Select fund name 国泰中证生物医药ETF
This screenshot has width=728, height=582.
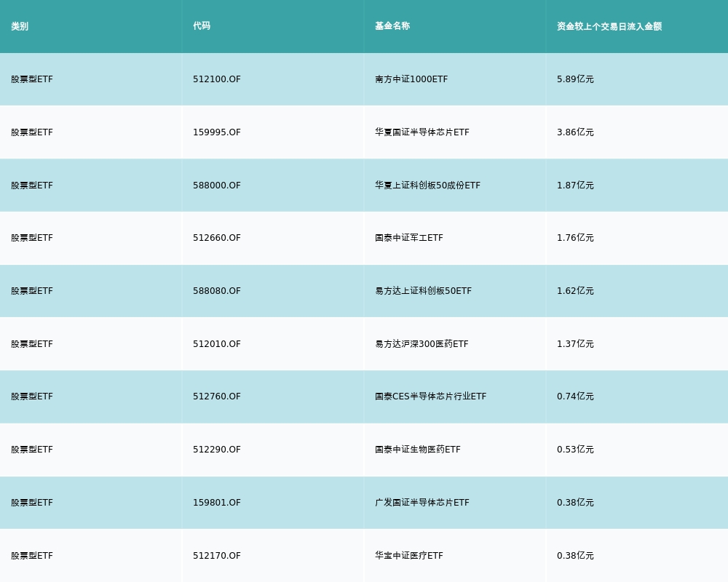418,450
